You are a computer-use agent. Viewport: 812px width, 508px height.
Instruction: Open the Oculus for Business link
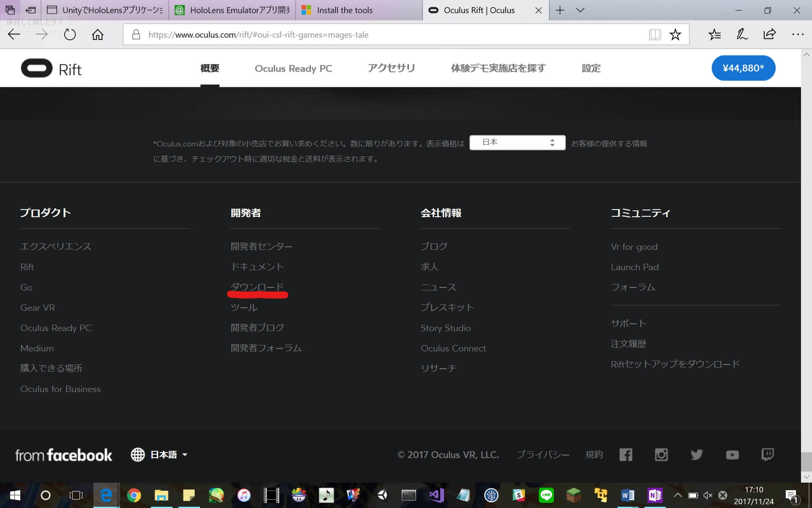pos(60,389)
